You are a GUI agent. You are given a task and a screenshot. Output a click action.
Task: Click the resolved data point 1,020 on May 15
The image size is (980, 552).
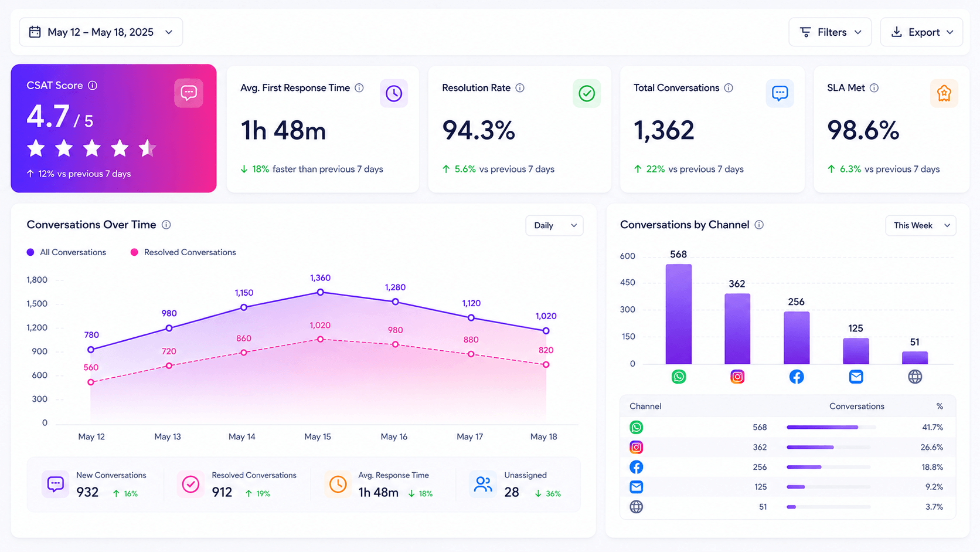[x=320, y=339]
